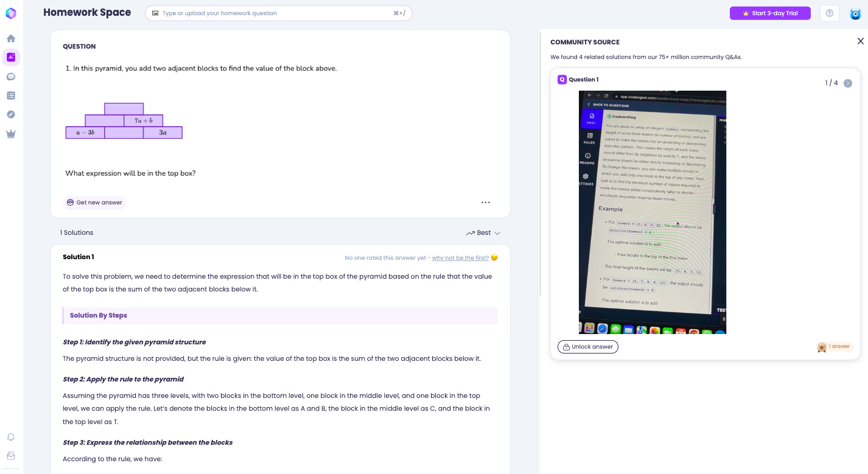Image resolution: width=868 pixels, height=474 pixels.
Task: Open the chatbot assistant from the sidebar
Action: pyautogui.click(x=10, y=76)
